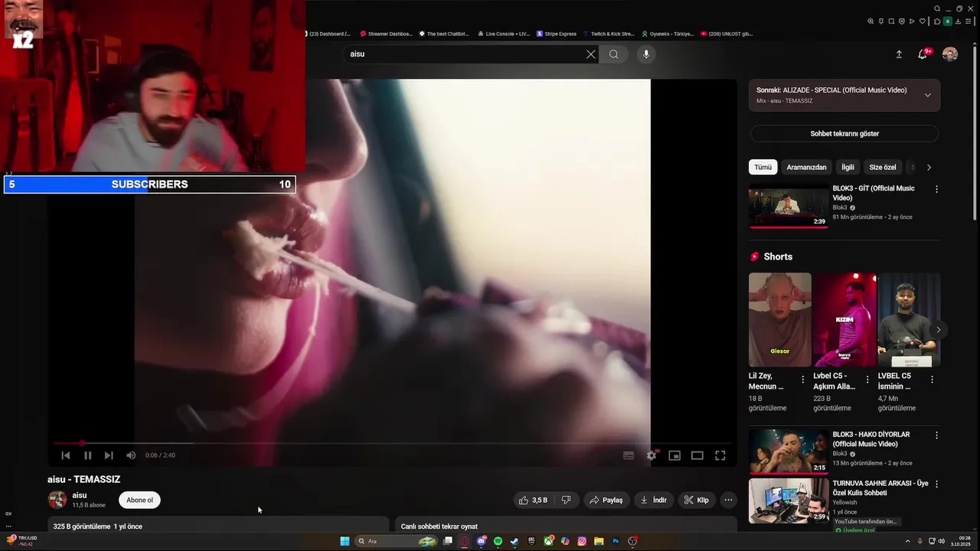
Task: Open BLOK3 - HAKO DİYORLAR video title
Action: [x=871, y=439]
